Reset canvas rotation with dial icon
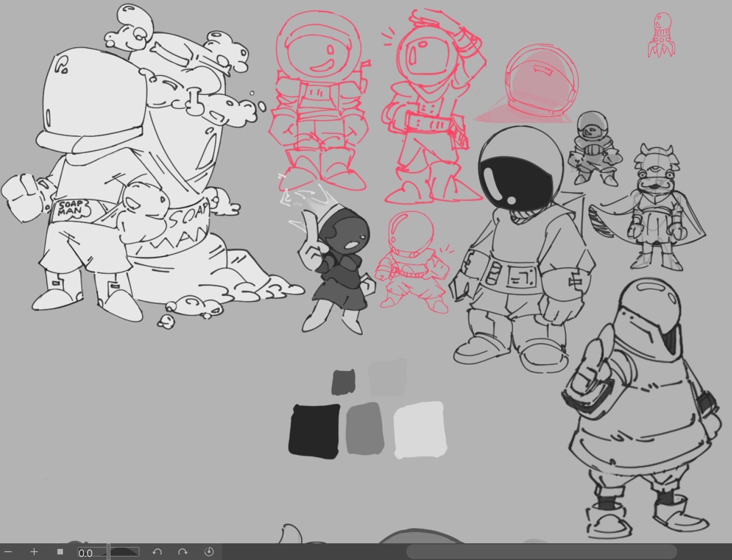 pyautogui.click(x=209, y=552)
